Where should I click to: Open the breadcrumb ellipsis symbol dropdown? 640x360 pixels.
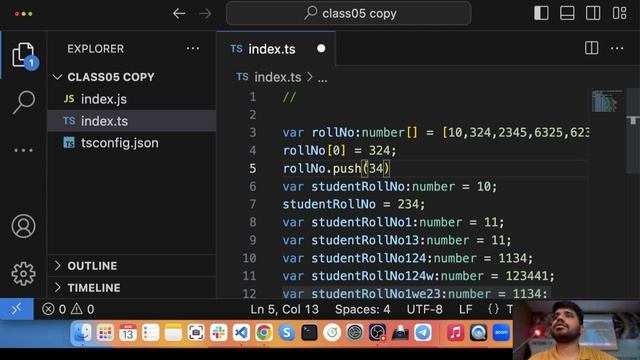click(x=322, y=78)
